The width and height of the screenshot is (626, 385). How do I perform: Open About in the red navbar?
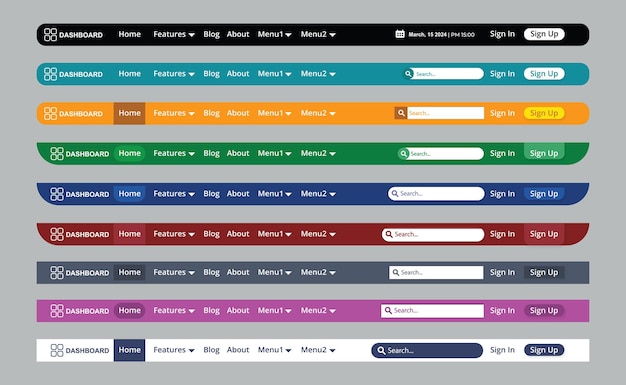[238, 234]
